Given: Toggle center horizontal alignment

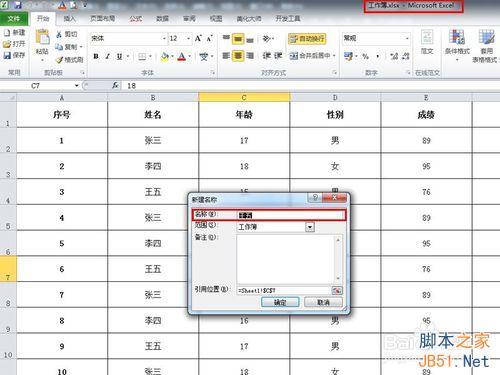Looking at the screenshot, I should (x=238, y=56).
